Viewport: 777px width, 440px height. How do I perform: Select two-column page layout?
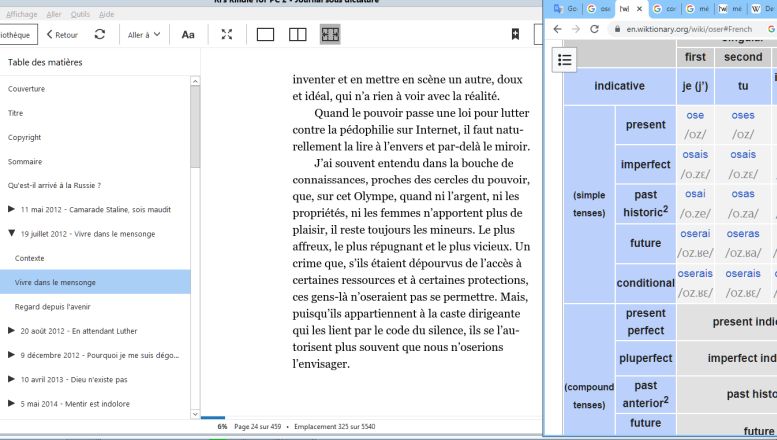click(x=297, y=34)
